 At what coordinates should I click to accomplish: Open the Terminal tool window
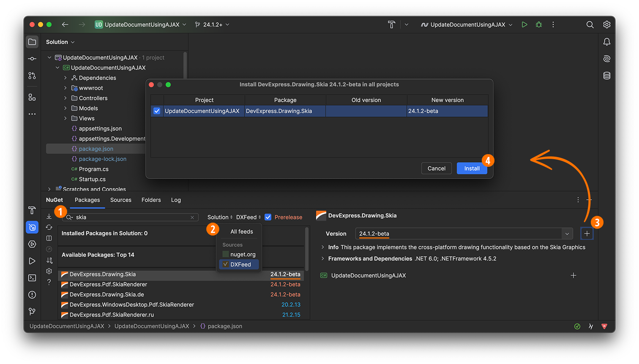click(32, 278)
